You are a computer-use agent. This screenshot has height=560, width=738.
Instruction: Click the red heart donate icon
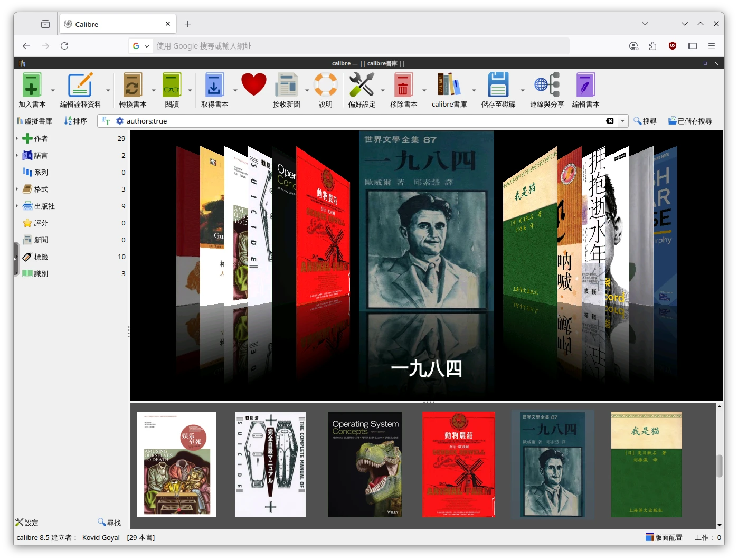click(254, 84)
